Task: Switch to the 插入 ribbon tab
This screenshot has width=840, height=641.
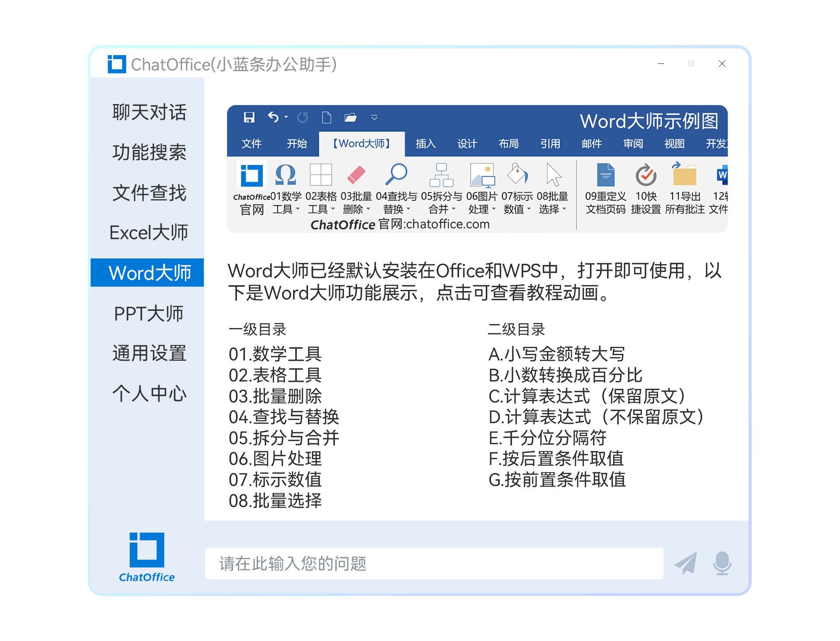Action: point(425,143)
